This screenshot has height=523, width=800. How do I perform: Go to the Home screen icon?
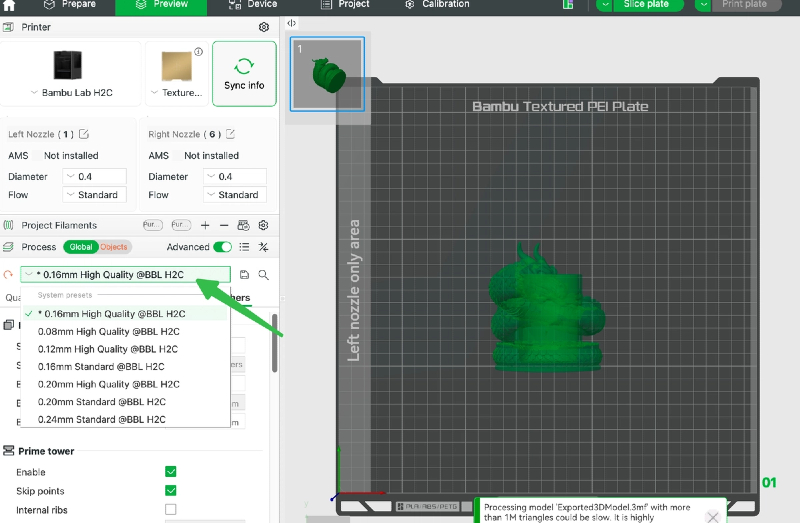click(9, 5)
